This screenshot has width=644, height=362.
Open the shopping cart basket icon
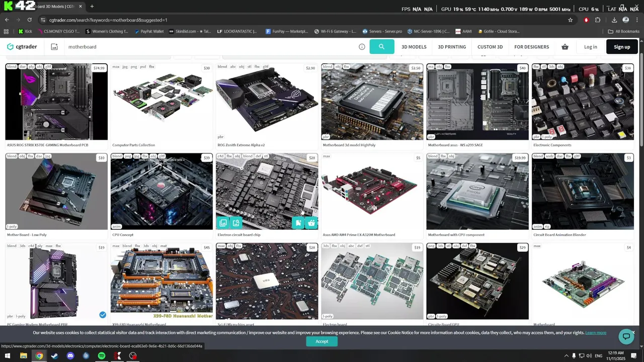pos(565,47)
